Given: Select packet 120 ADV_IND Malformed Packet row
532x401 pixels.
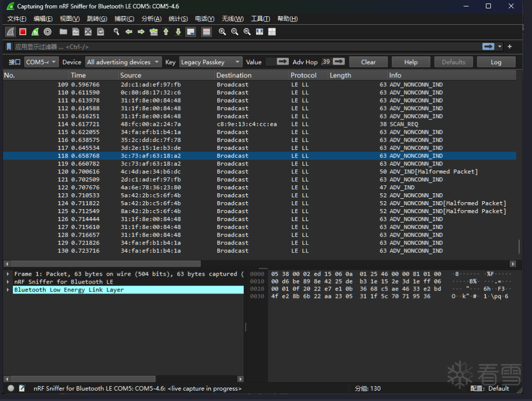Looking at the screenshot, I should click(x=260, y=172).
